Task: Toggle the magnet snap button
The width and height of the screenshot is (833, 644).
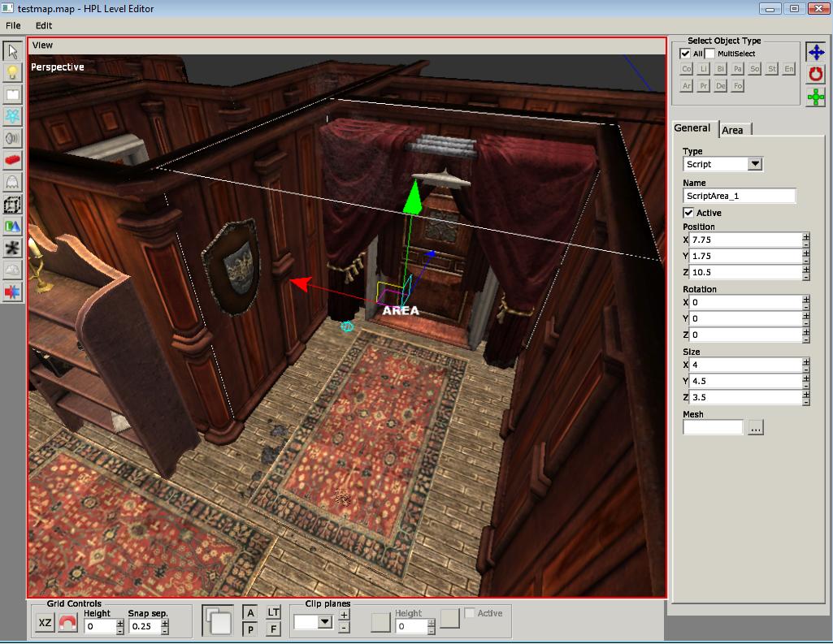Action: click(68, 624)
